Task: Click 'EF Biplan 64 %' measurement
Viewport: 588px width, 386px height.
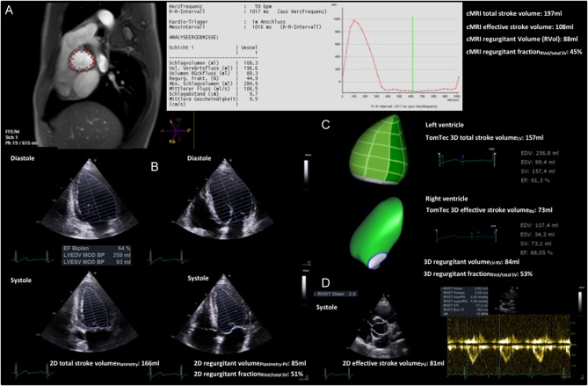Action: click(97, 249)
